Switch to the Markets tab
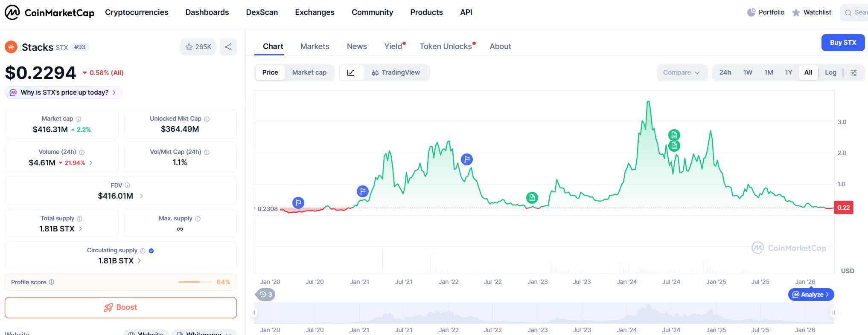This screenshot has width=868, height=335. [x=315, y=46]
